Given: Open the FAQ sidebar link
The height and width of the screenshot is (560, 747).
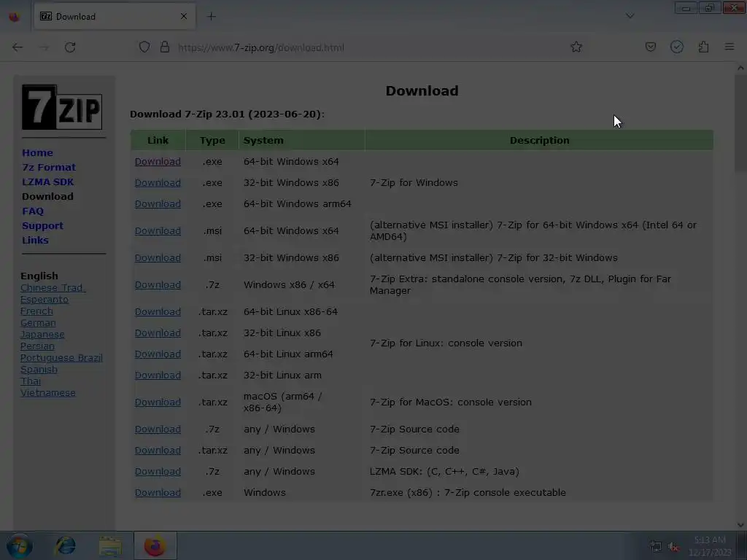Looking at the screenshot, I should (33, 211).
